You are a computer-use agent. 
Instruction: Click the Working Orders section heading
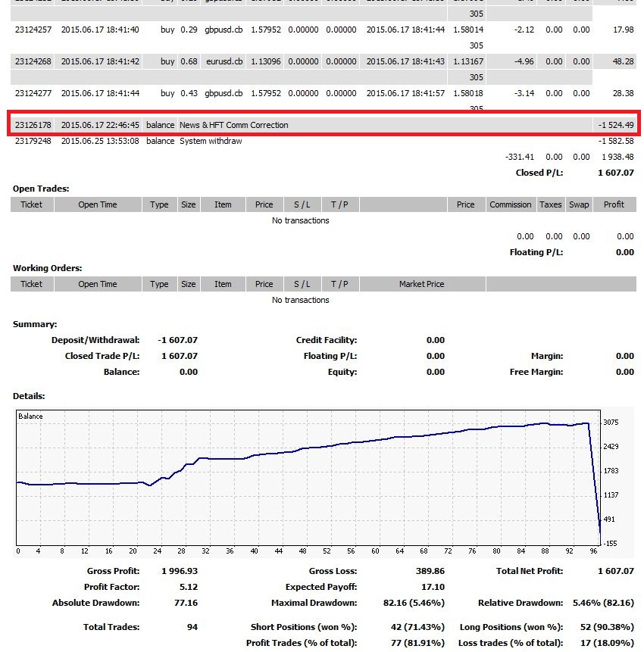47,268
